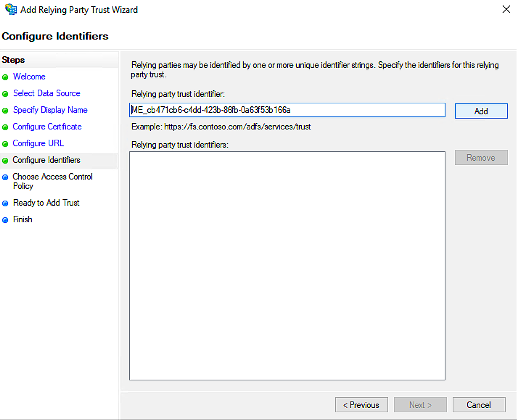
Task: Click the blue bullet next to Ready to Add Trust
Action: [5, 203]
